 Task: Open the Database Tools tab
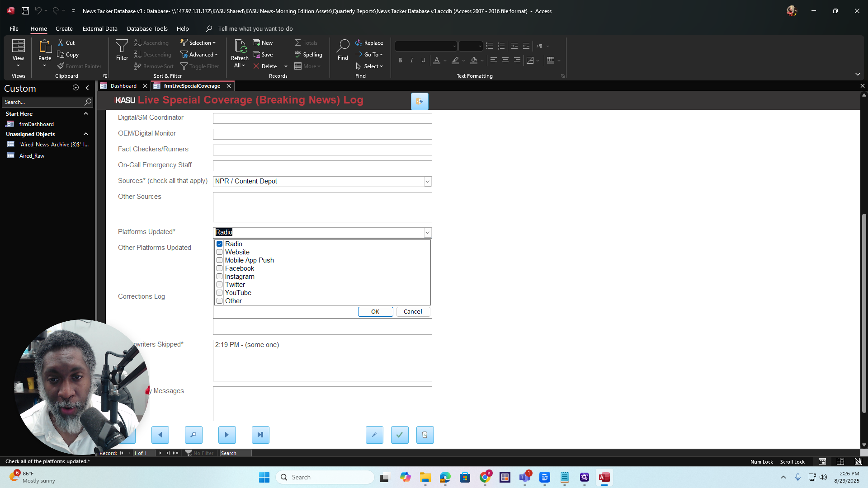click(147, 28)
